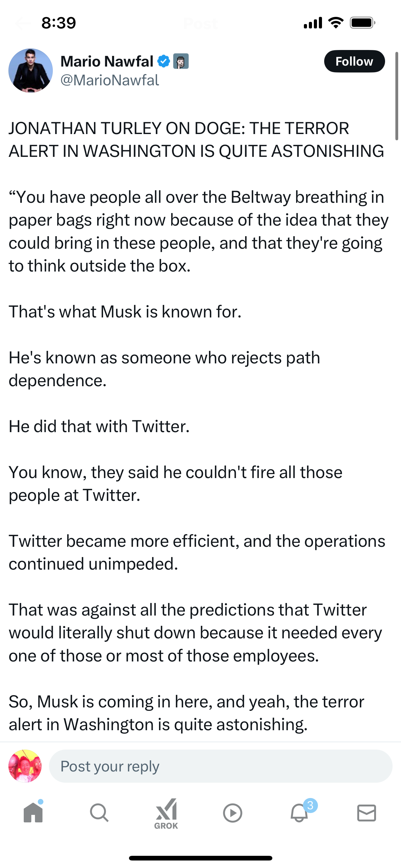The width and height of the screenshot is (401, 868).
Task: Click the vertical scrollbar on right edge
Action: (397, 96)
